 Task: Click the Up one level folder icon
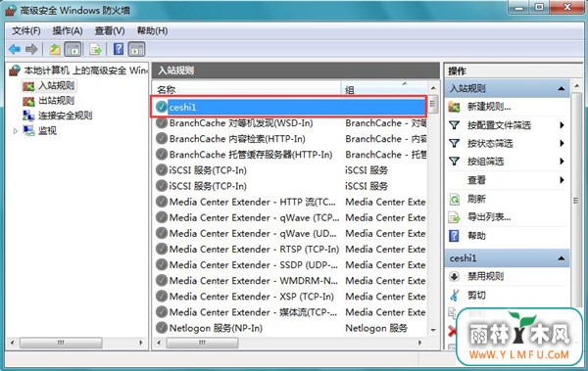tap(55, 49)
